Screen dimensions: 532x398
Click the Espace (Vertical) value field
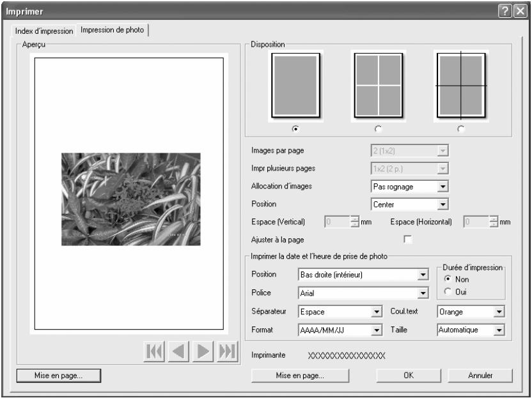(x=337, y=222)
